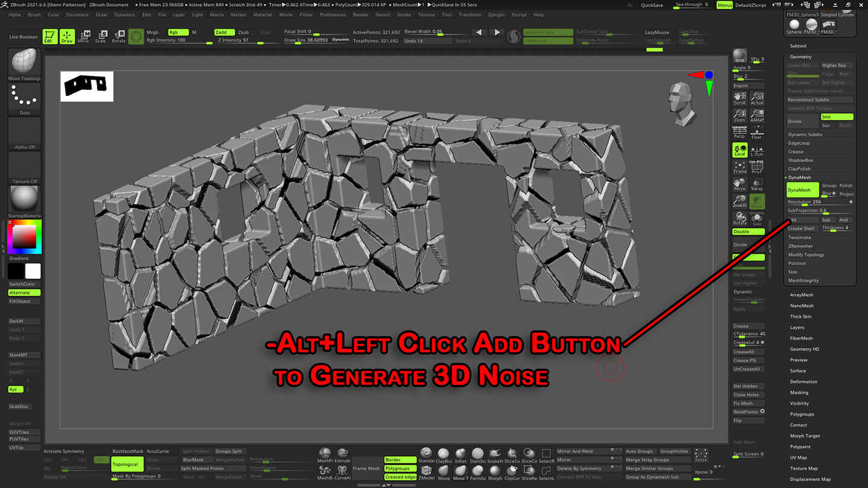
Task: Toggle Solo mode
Action: (x=756, y=219)
